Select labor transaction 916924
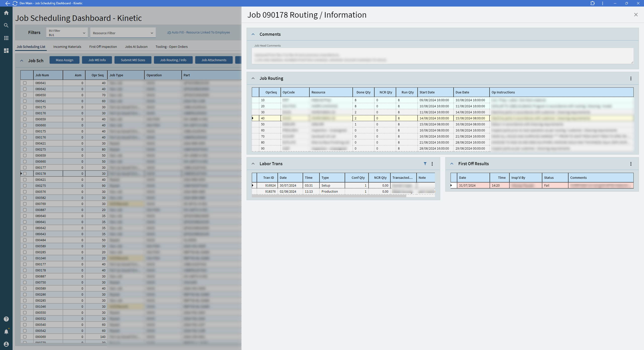Image resolution: width=644 pixels, height=350 pixels. 343,185
